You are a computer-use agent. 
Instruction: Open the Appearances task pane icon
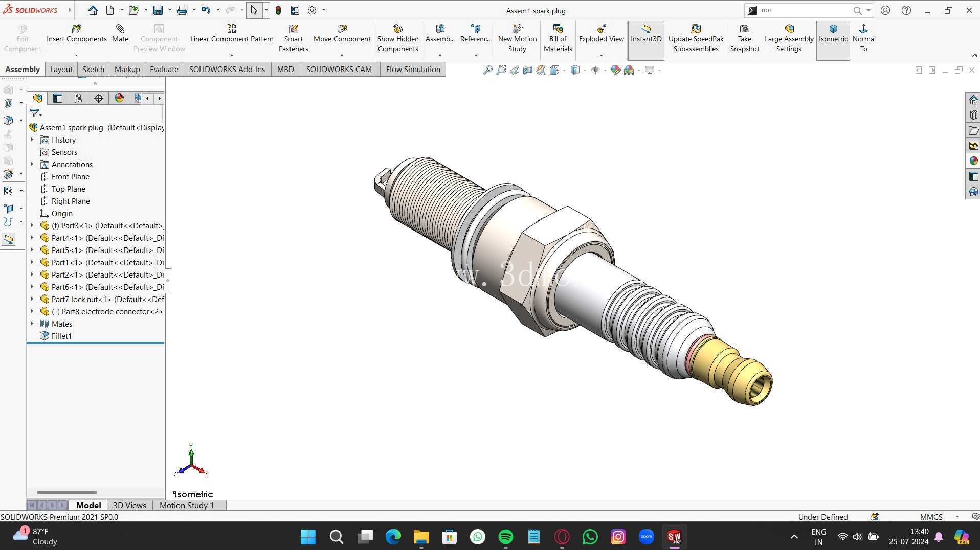(973, 161)
